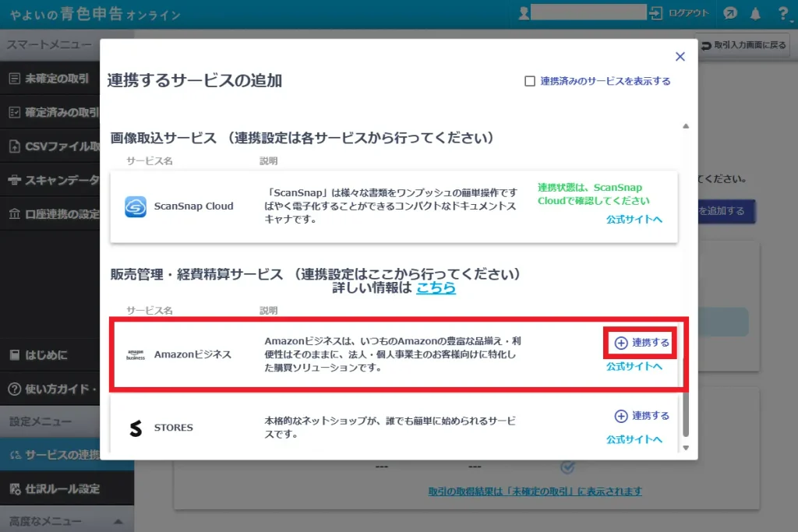
Task: Click the ログアウト button
Action: pos(679,13)
